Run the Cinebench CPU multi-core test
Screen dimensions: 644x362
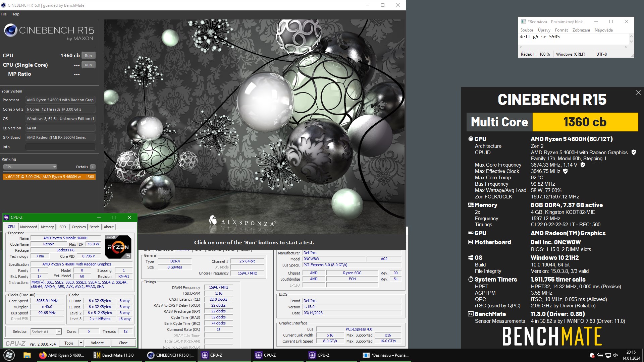coord(88,56)
